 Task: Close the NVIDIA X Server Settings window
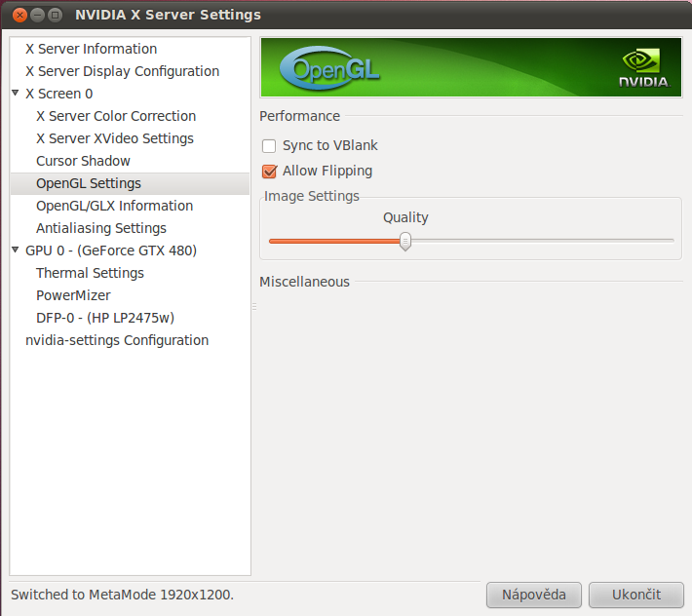pyautogui.click(x=19, y=15)
